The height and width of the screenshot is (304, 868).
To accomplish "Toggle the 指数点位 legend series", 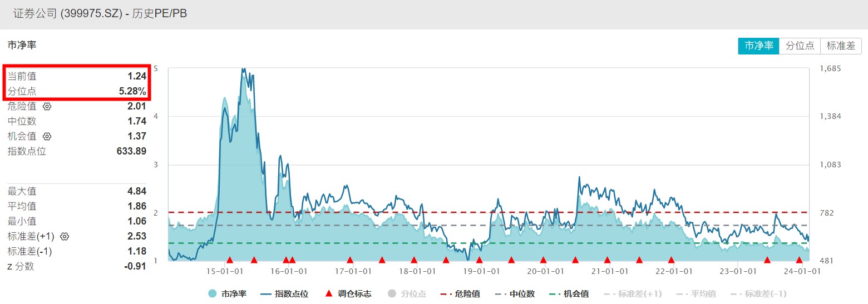I will [x=284, y=293].
